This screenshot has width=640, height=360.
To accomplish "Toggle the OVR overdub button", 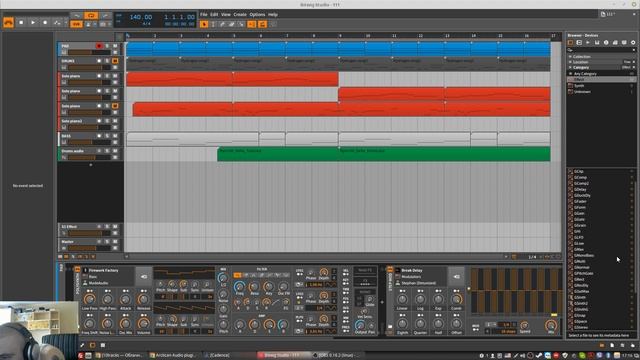I will pos(76,24).
